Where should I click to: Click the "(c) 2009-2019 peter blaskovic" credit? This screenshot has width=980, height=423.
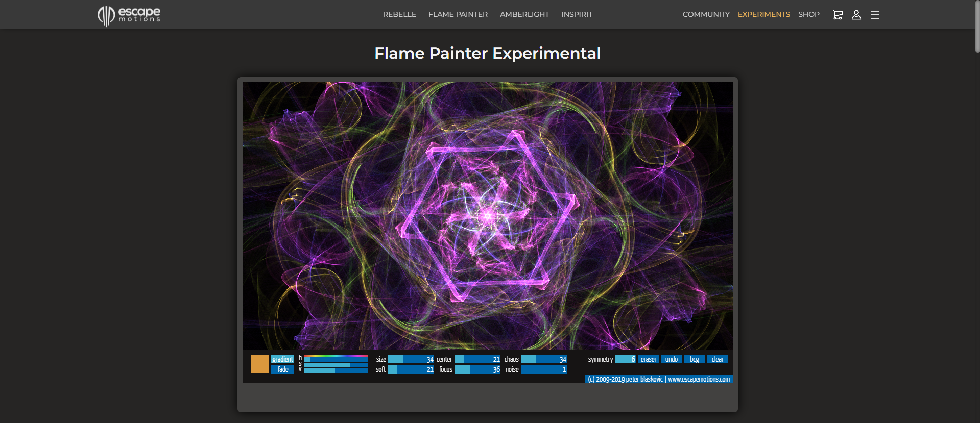click(625, 379)
